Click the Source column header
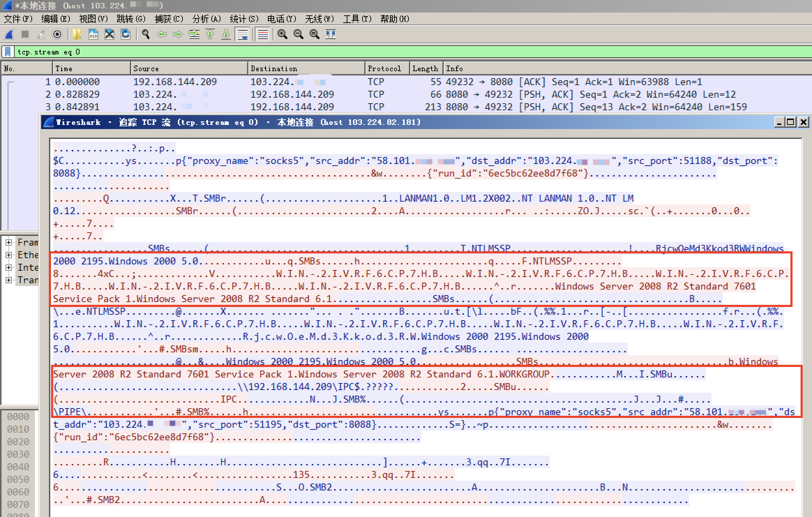 [x=146, y=68]
